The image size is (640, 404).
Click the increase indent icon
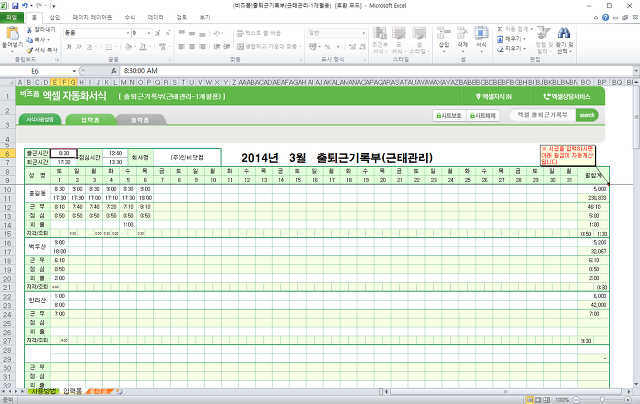(x=227, y=47)
